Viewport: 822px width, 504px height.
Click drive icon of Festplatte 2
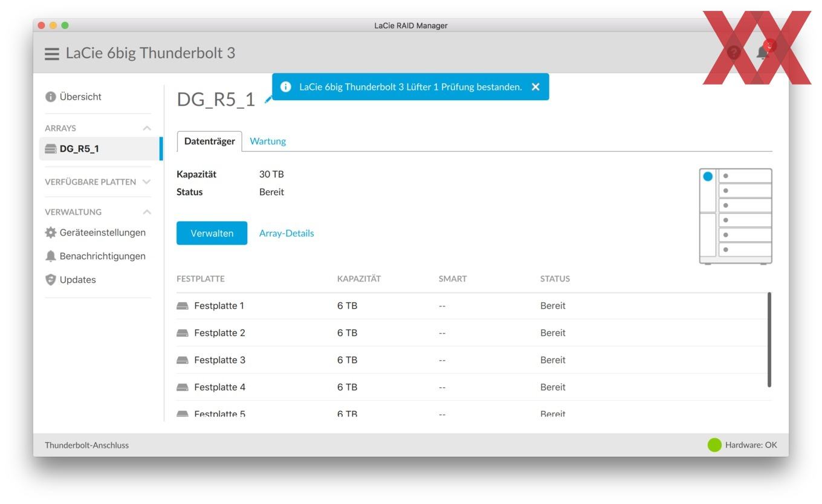pyautogui.click(x=183, y=333)
